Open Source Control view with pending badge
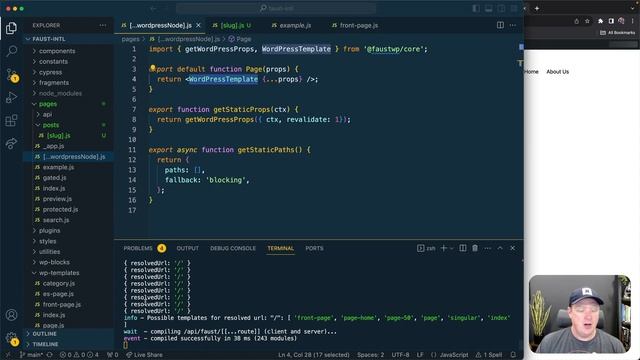The image size is (640, 360). pyautogui.click(x=12, y=75)
